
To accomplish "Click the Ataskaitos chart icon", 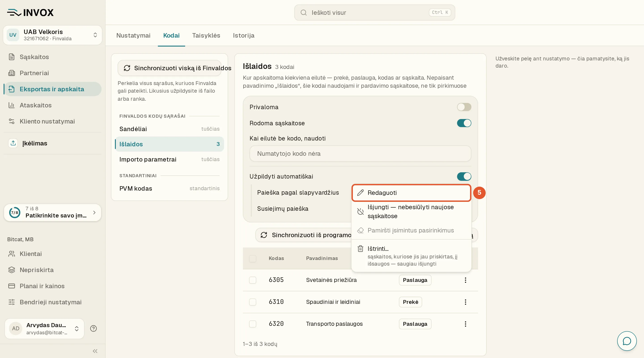I will 11,105.
